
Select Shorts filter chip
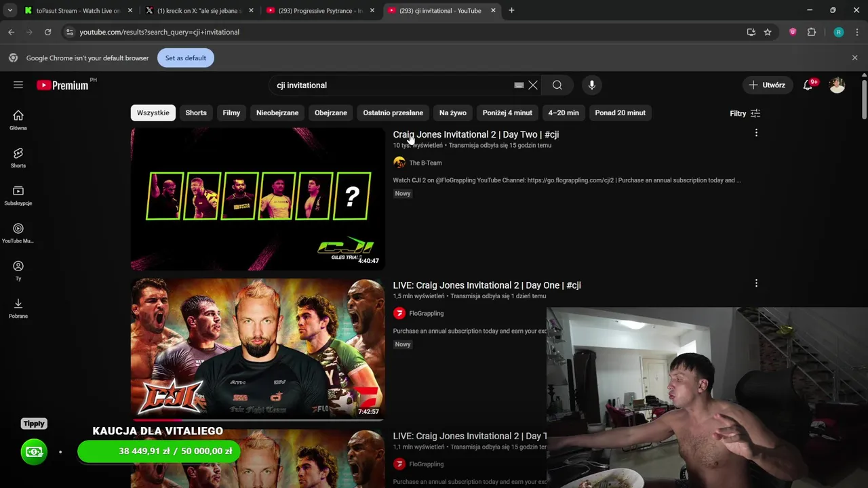tap(196, 113)
